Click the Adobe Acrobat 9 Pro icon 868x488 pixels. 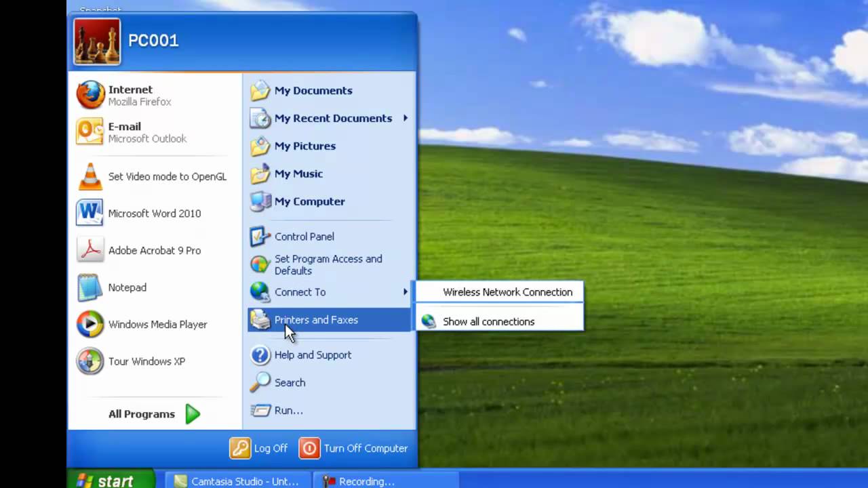point(90,250)
